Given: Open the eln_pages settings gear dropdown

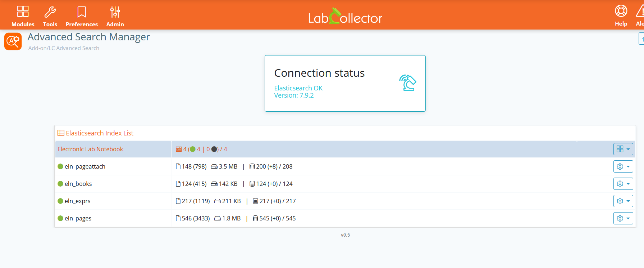Looking at the screenshot, I should click(623, 218).
